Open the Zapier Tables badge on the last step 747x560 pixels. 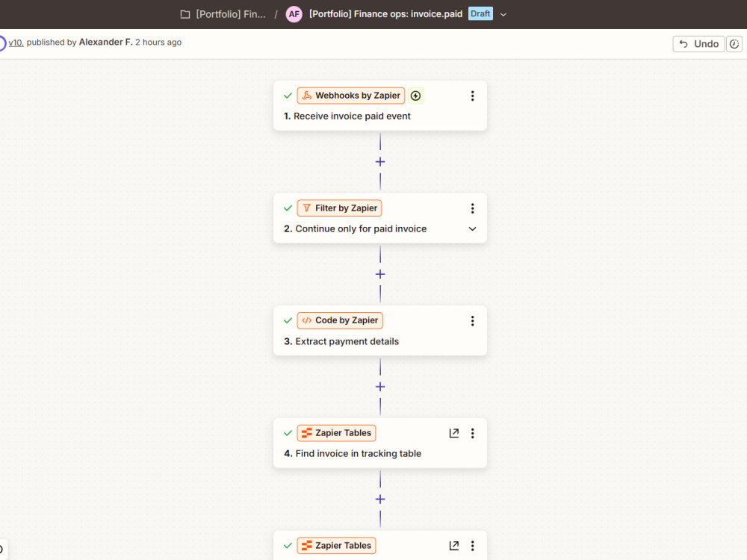(x=336, y=546)
